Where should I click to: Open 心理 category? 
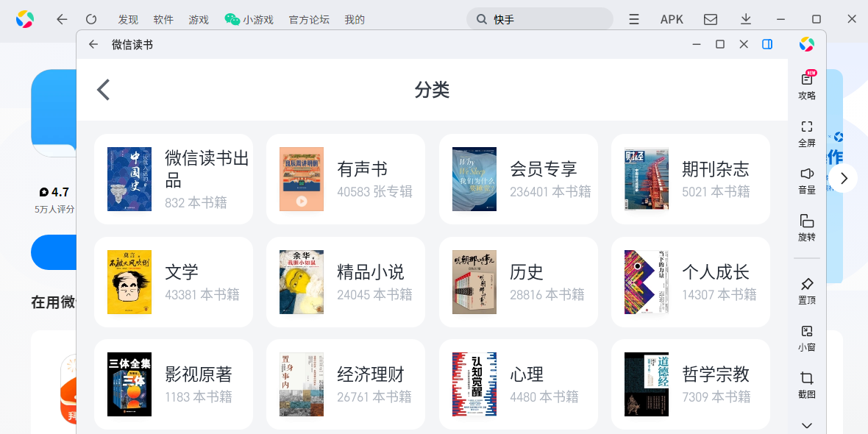[x=518, y=384]
